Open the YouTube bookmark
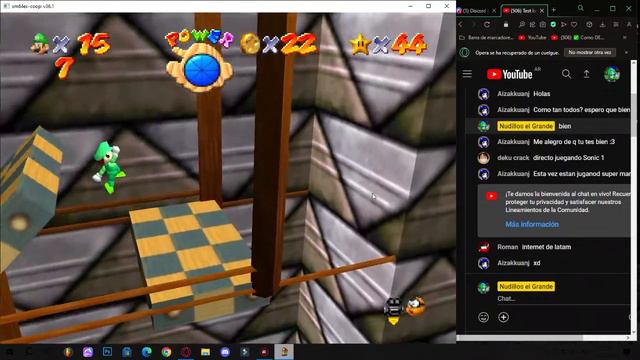Image resolution: width=640 pixels, height=360 pixels. 532,38
